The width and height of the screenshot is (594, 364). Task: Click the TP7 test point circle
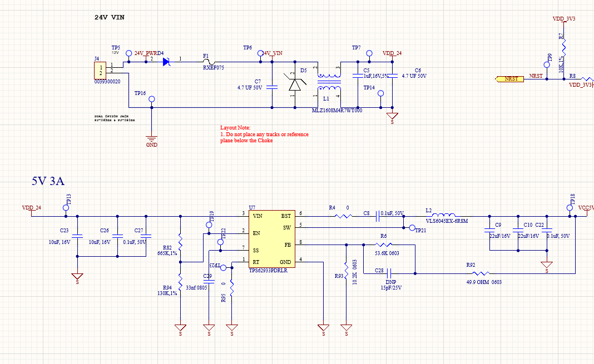[369, 53]
